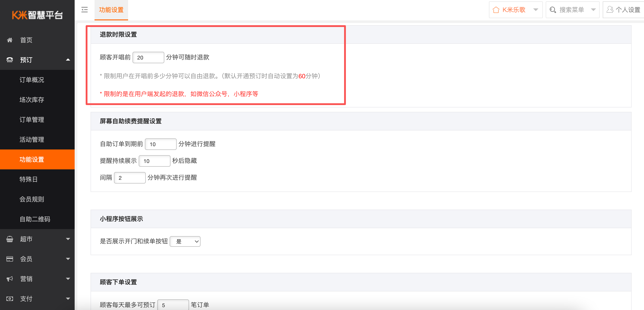Image resolution: width=644 pixels, height=310 pixels.
Task: Click the 超市 basket icon
Action: tap(9, 239)
